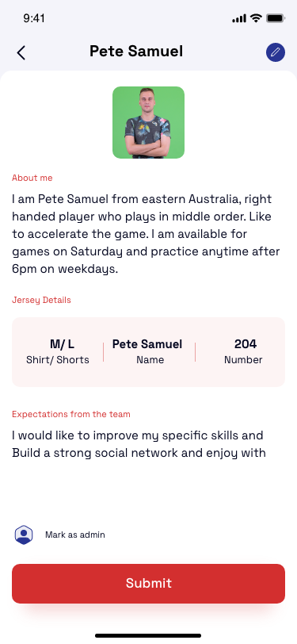Tap the Wi-Fi status icon
Viewport: 297px width, 644px height.
click(x=256, y=18)
